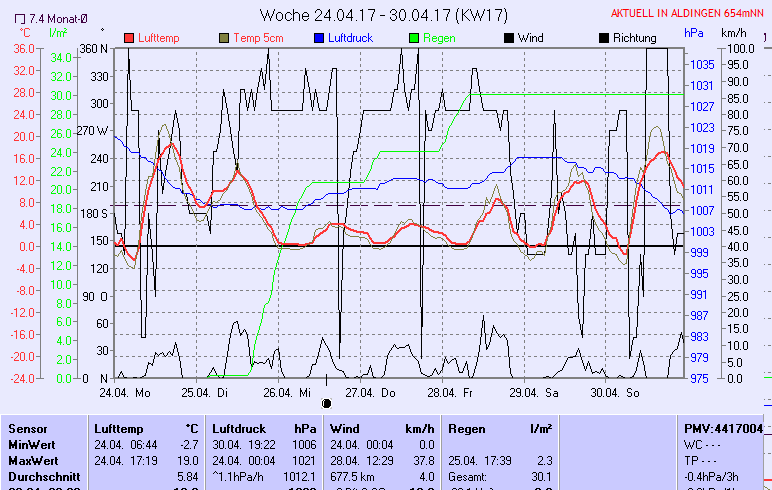Image resolution: width=772 pixels, height=490 pixels.
Task: Click the blue Luftdruck legend swatch
Action: 319,38
